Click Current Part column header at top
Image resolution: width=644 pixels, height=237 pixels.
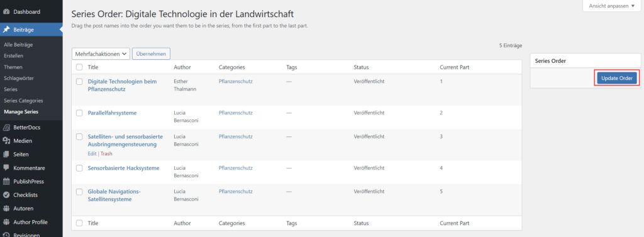click(454, 67)
